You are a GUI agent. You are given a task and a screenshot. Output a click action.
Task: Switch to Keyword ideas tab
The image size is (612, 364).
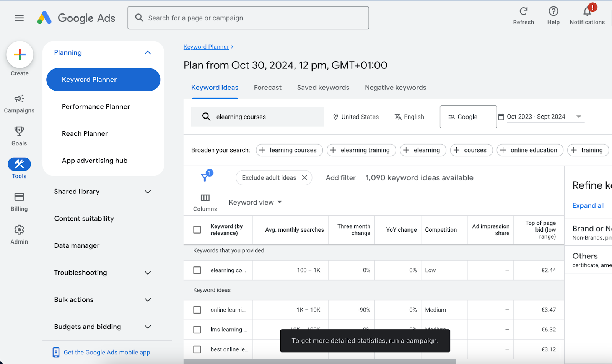[215, 88]
